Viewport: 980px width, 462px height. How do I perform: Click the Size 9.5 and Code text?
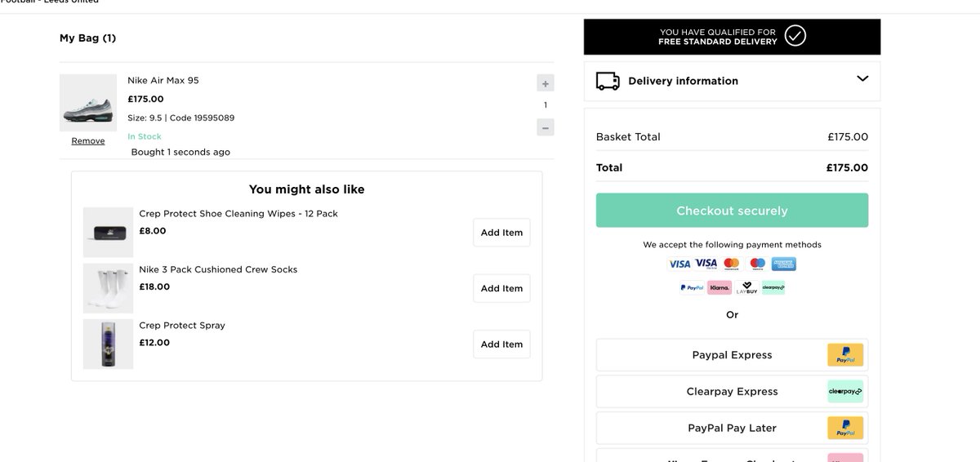pos(180,118)
